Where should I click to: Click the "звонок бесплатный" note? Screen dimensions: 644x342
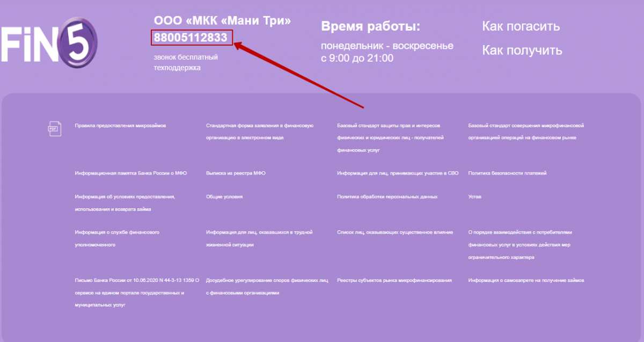[185, 57]
